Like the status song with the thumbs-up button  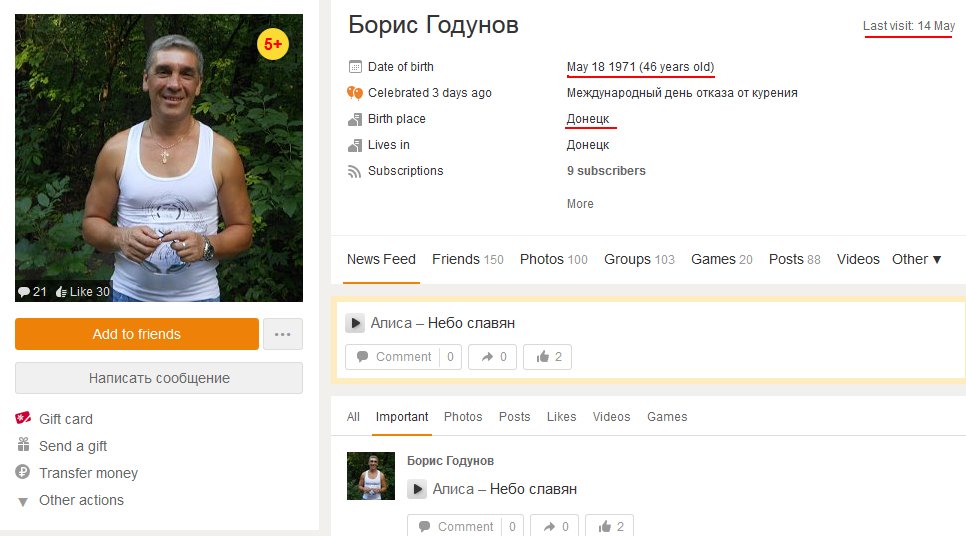549,357
